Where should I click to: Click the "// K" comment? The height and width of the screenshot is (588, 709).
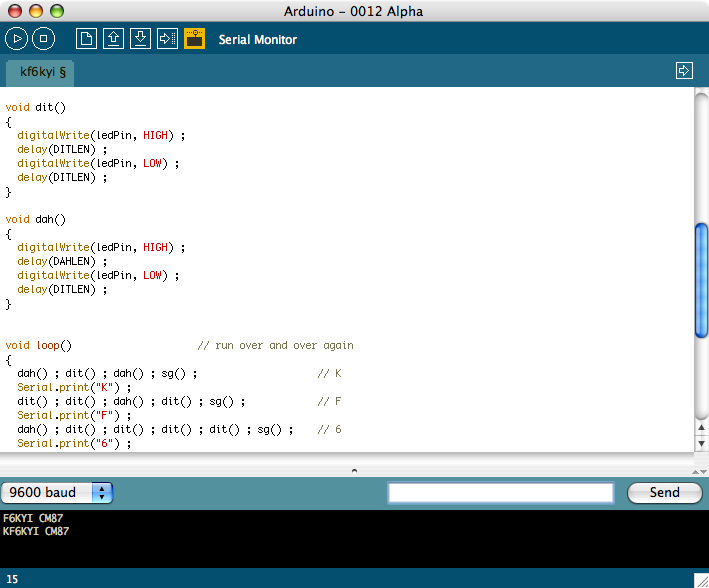[329, 374]
